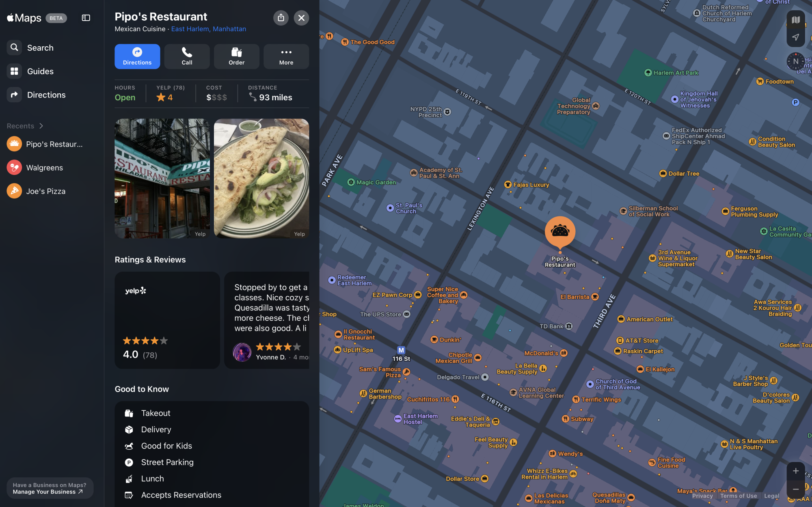Open East Harlem, Manhattan neighborhood link
Image resolution: width=812 pixels, height=507 pixels.
[209, 29]
